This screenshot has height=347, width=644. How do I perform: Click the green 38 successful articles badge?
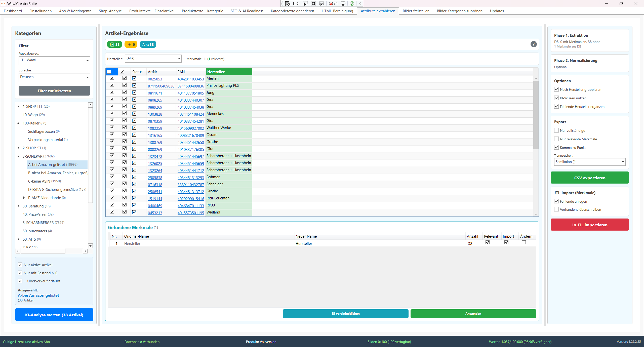pyautogui.click(x=115, y=45)
